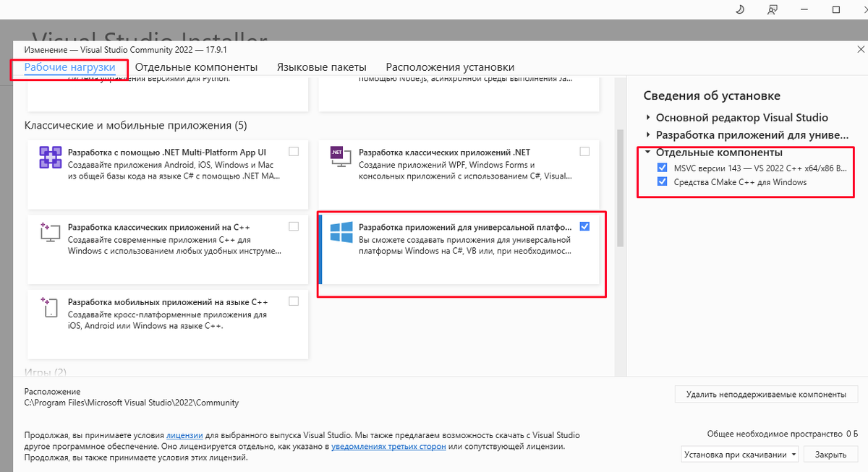Viewport: 868px width, 472px height.
Task: Enable the 'Разработка классических приложений .NET' checkbox
Action: click(x=584, y=152)
